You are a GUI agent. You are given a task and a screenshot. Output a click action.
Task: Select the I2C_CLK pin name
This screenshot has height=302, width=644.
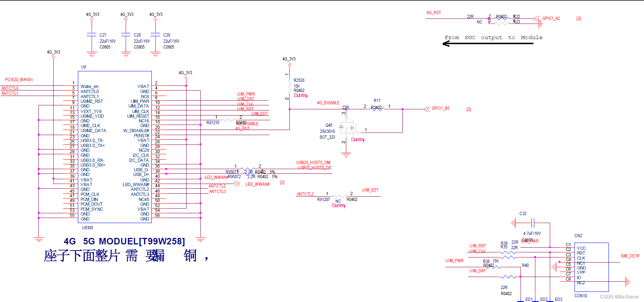141,155
